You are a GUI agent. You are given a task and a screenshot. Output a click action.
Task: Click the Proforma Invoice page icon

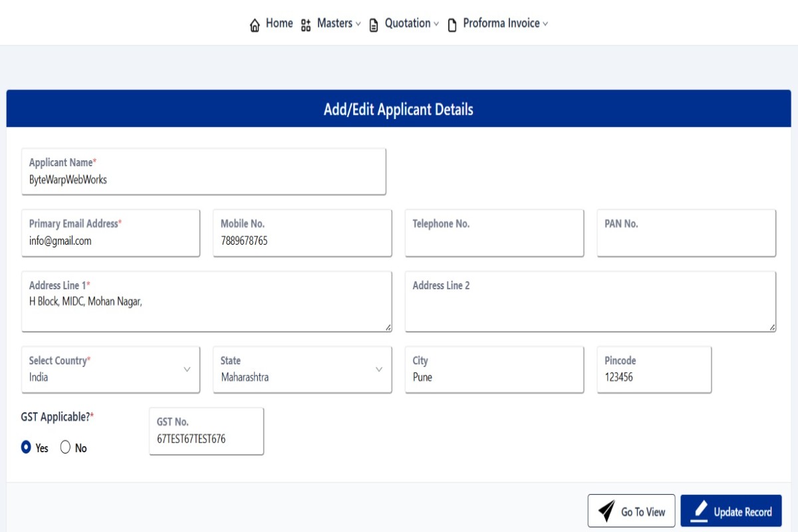point(452,25)
